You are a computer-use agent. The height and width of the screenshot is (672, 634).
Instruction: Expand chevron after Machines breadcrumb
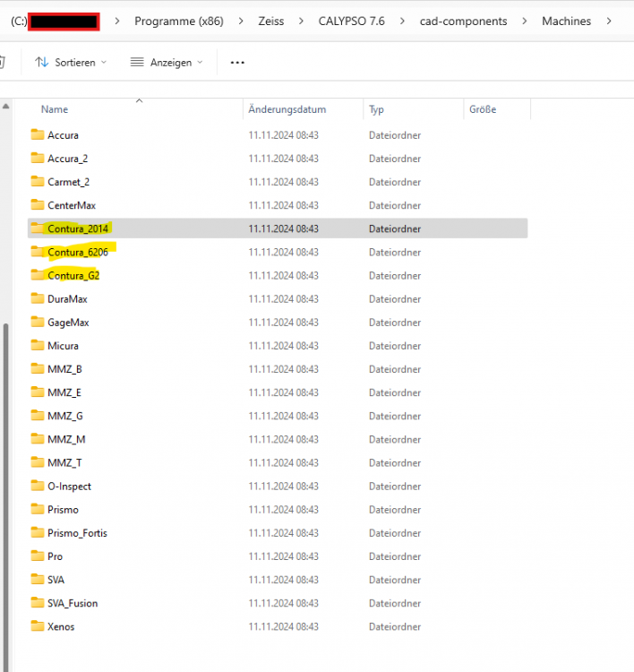tap(609, 21)
